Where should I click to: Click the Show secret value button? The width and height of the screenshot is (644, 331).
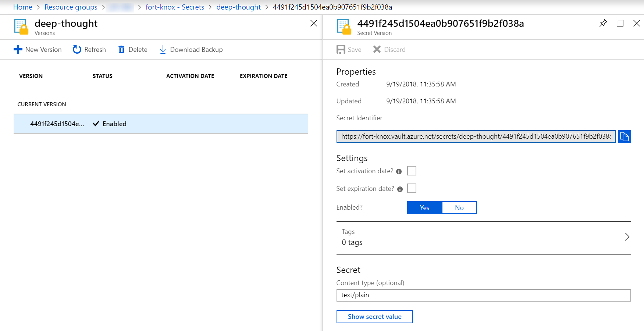[x=374, y=317]
